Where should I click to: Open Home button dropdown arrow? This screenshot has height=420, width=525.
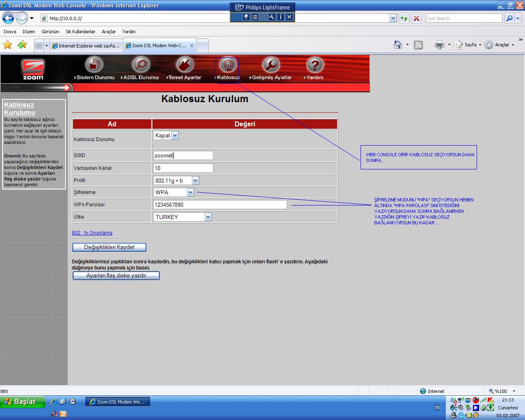point(407,45)
